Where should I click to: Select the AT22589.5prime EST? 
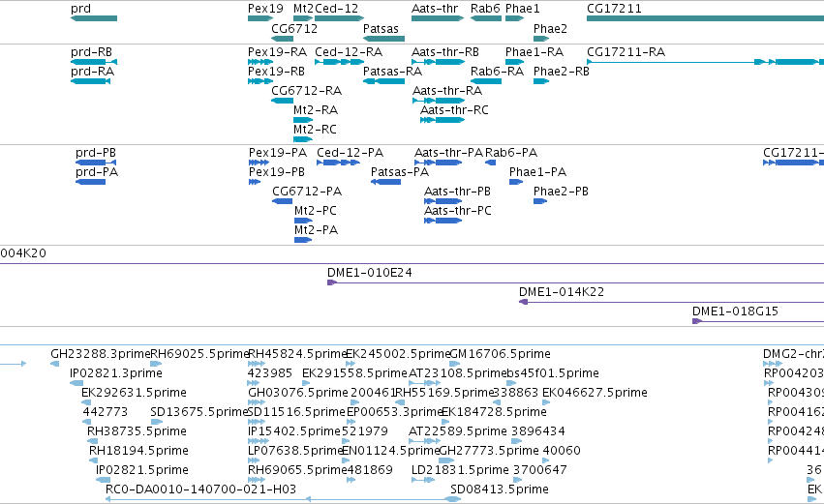425,441
